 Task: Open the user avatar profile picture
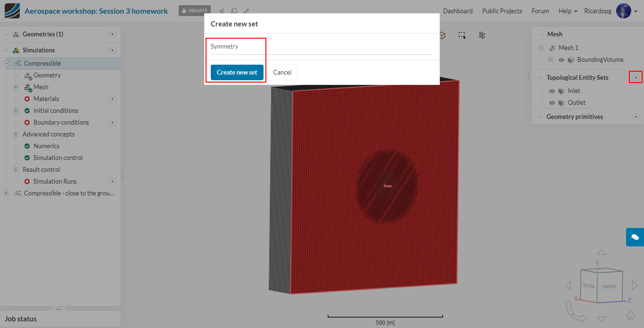click(x=624, y=11)
